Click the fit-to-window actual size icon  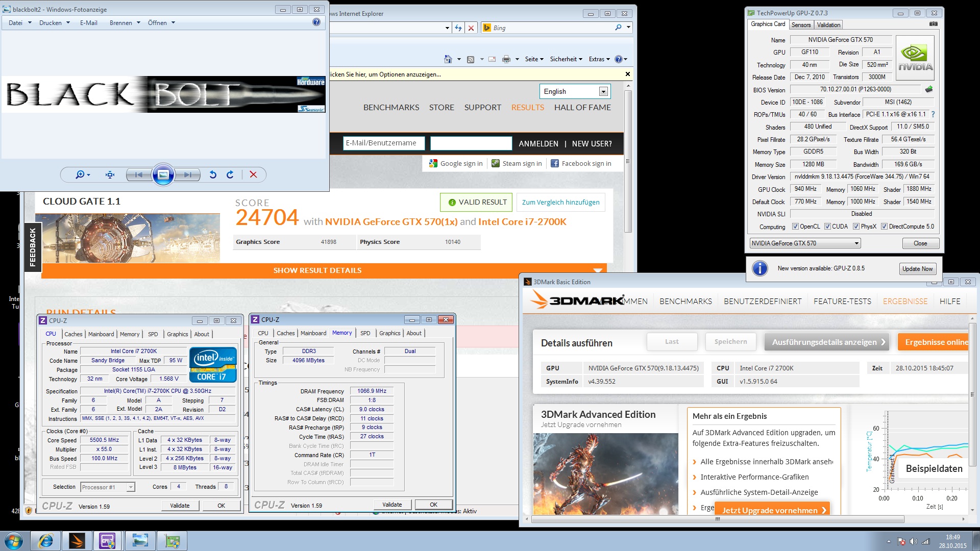tap(110, 174)
